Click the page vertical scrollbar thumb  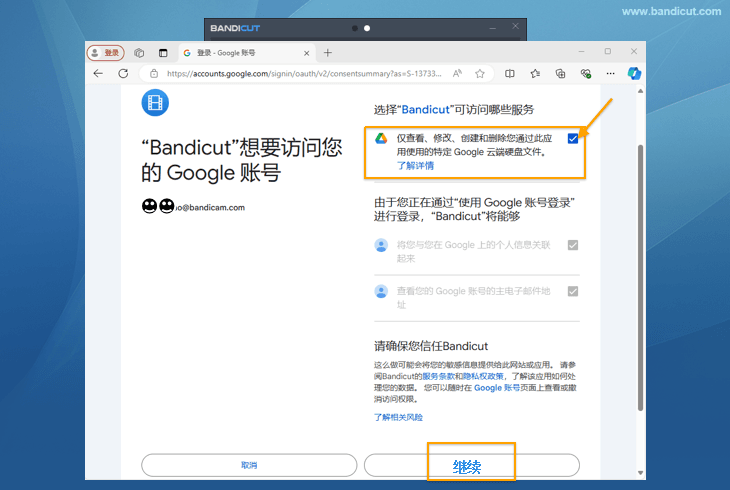point(640,278)
